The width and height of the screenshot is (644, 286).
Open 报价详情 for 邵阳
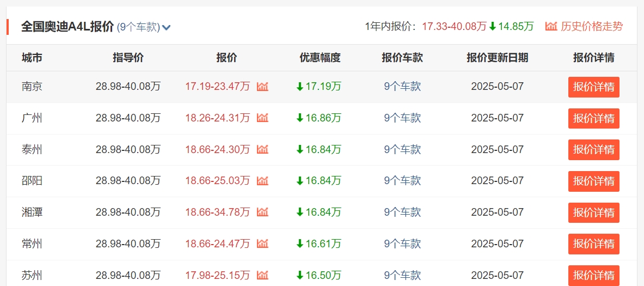coord(594,181)
